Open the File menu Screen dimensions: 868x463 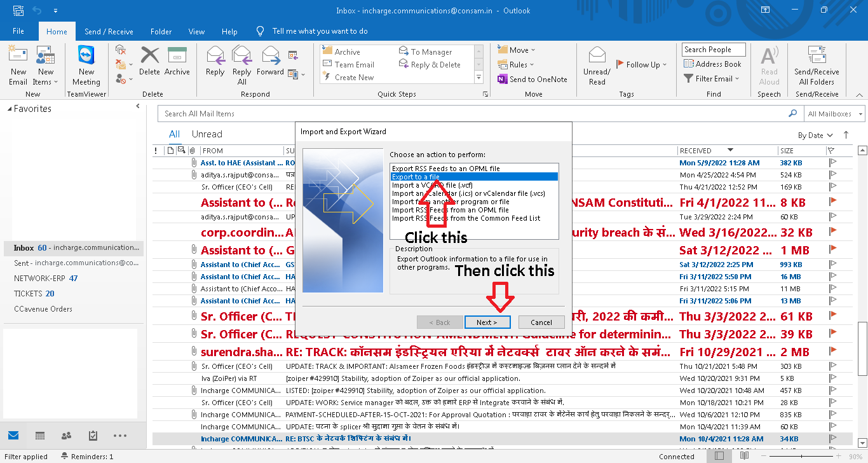(x=18, y=31)
